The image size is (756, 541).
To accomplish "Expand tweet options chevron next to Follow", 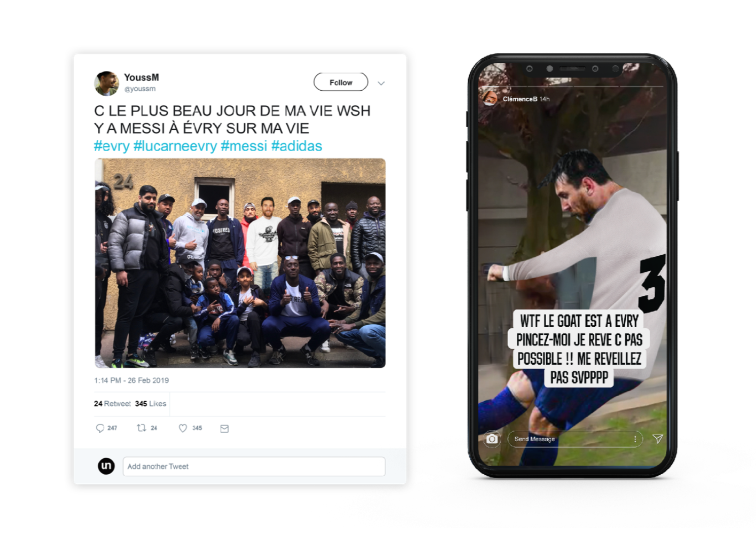I will pyautogui.click(x=381, y=83).
